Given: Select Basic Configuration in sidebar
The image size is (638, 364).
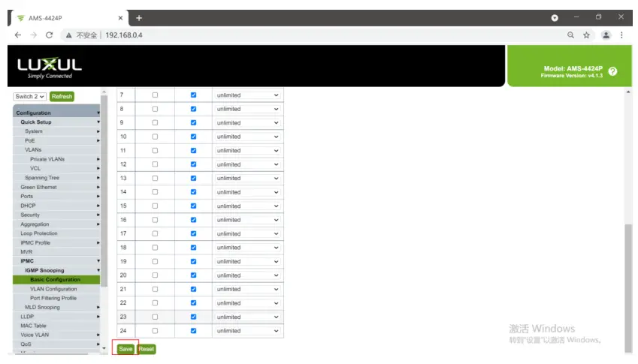Looking at the screenshot, I should click(56, 279).
